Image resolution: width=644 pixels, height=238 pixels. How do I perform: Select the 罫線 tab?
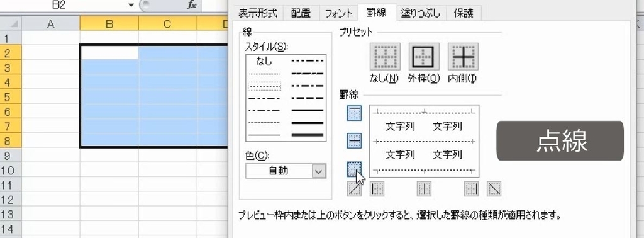[377, 13]
